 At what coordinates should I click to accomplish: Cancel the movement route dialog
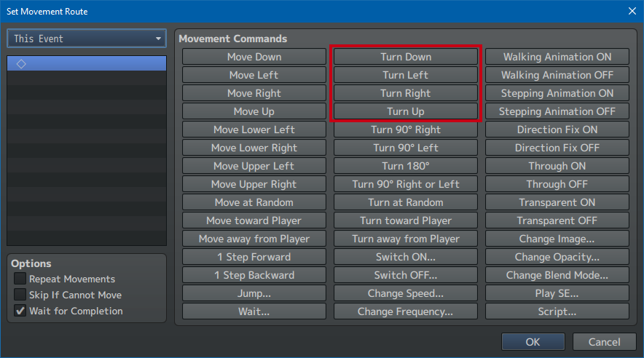click(x=604, y=342)
